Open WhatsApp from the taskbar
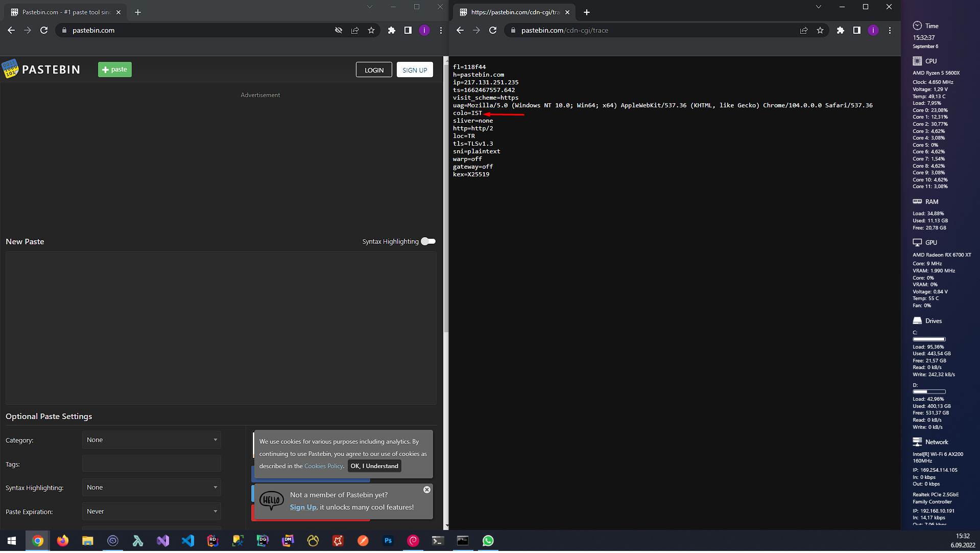Viewport: 980px width, 553px height. click(x=488, y=541)
